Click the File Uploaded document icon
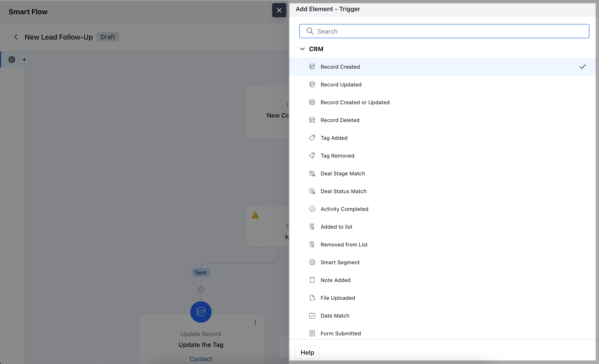The height and width of the screenshot is (364, 599). [312, 298]
